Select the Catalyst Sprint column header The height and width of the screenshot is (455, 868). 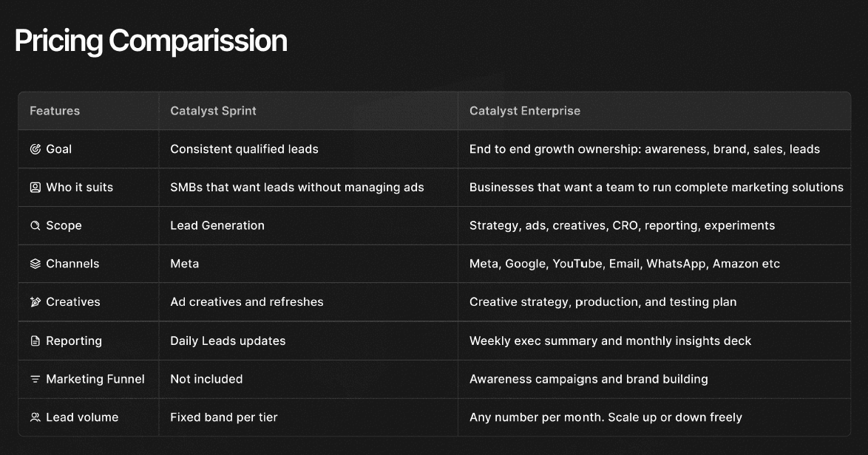coord(213,111)
